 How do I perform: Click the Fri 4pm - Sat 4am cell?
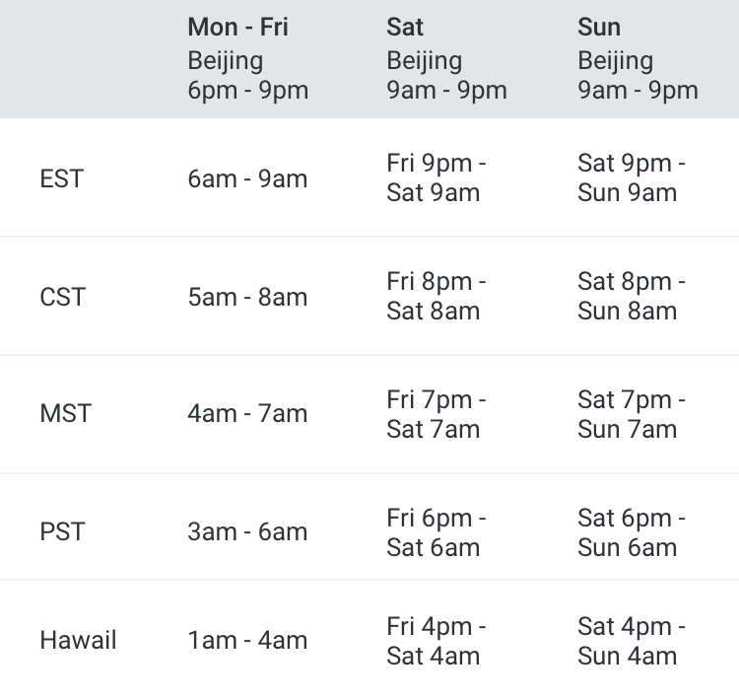click(437, 642)
